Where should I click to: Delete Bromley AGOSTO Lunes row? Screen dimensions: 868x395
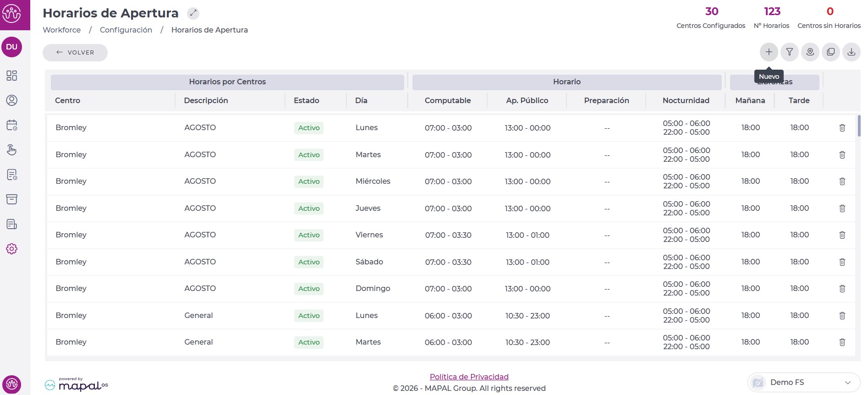tap(842, 128)
